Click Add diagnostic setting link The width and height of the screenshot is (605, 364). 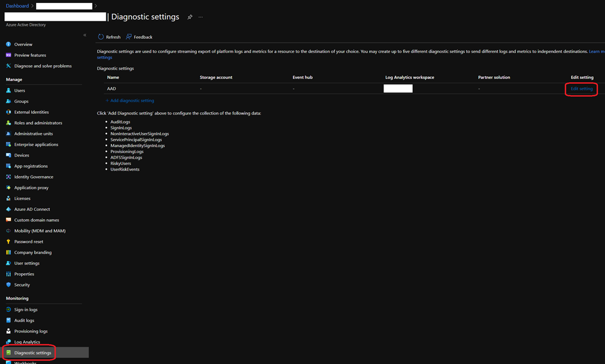point(132,100)
